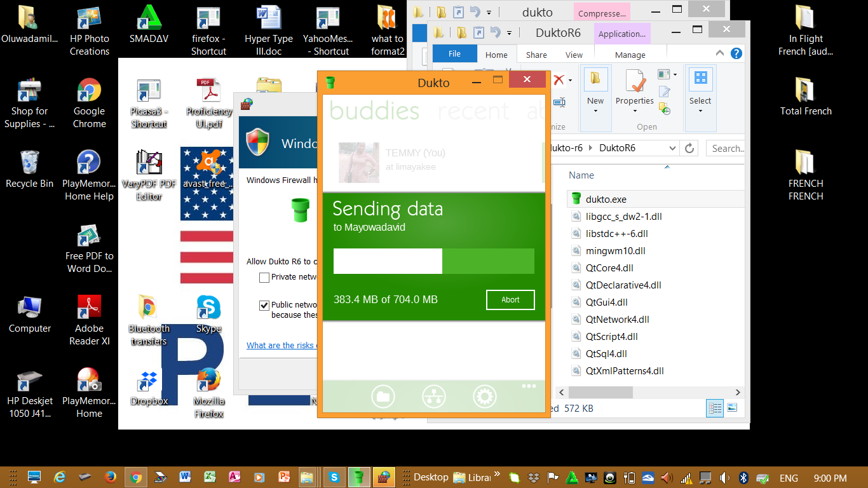Select the Home ribbon tab
The height and width of the screenshot is (488, 868).
(496, 55)
